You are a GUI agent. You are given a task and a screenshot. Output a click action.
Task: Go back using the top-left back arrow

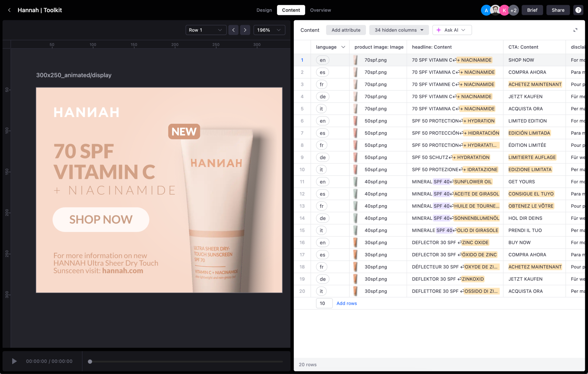(x=9, y=10)
